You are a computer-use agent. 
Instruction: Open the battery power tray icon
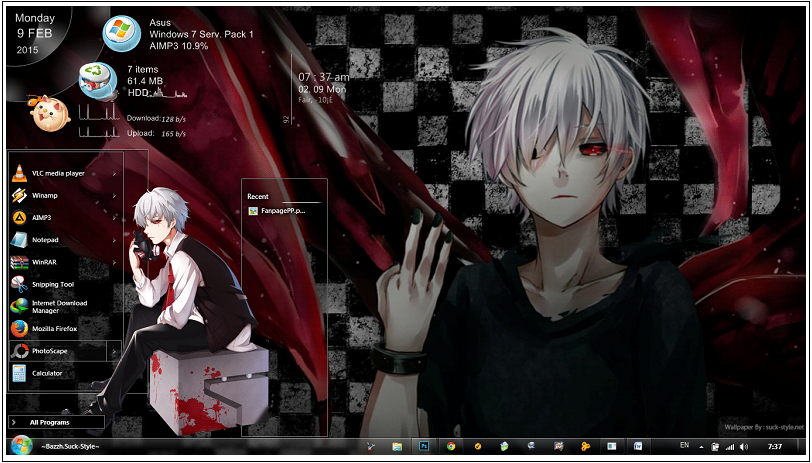tap(715, 446)
